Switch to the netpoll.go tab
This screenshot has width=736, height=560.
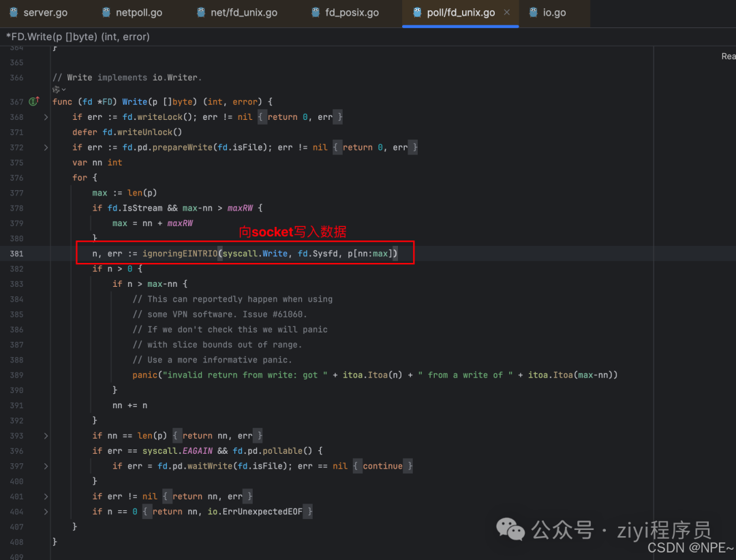coord(138,12)
